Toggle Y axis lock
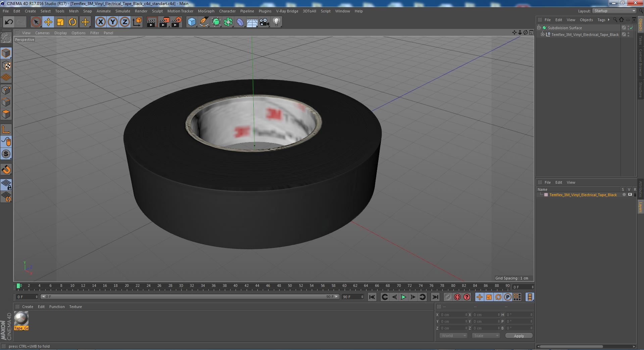Image resolution: width=644 pixels, height=350 pixels. coord(112,22)
